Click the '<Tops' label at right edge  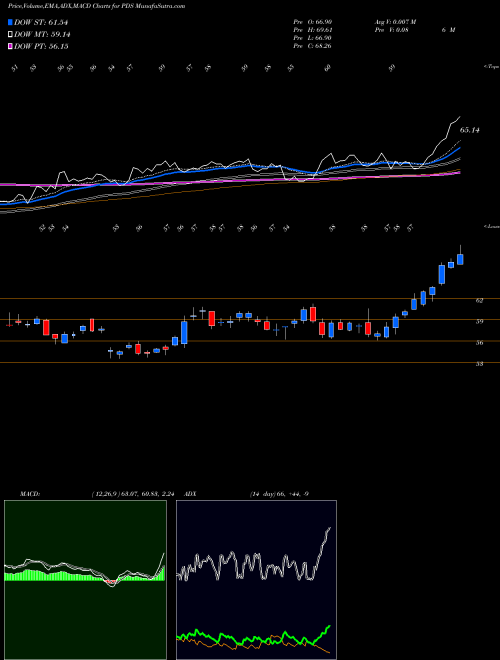[x=492, y=67]
